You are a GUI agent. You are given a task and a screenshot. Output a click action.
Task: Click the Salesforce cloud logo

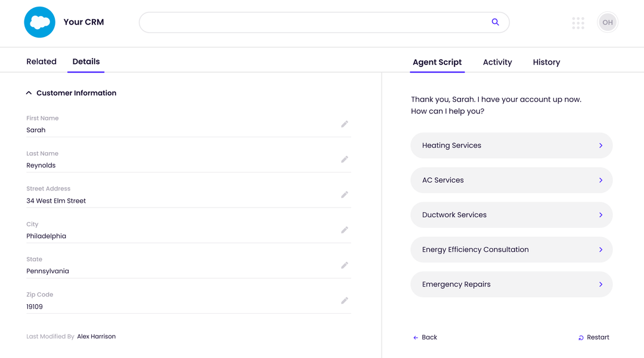39,23
